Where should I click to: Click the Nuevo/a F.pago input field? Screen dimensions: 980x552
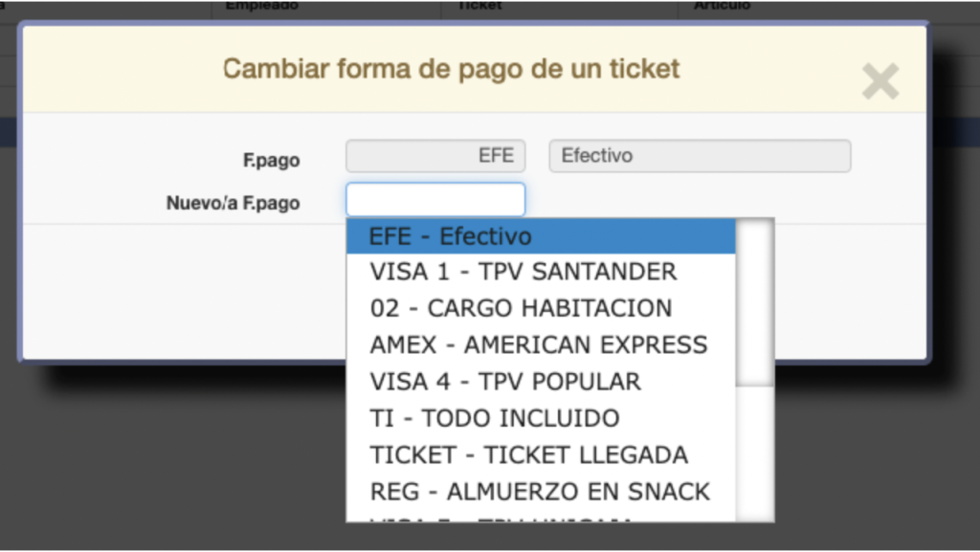[x=435, y=200]
